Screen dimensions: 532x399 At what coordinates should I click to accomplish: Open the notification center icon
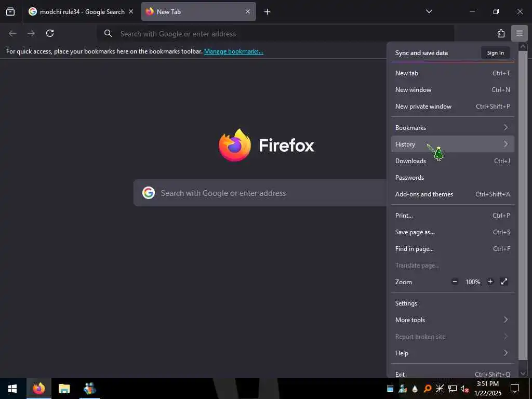[x=515, y=389]
